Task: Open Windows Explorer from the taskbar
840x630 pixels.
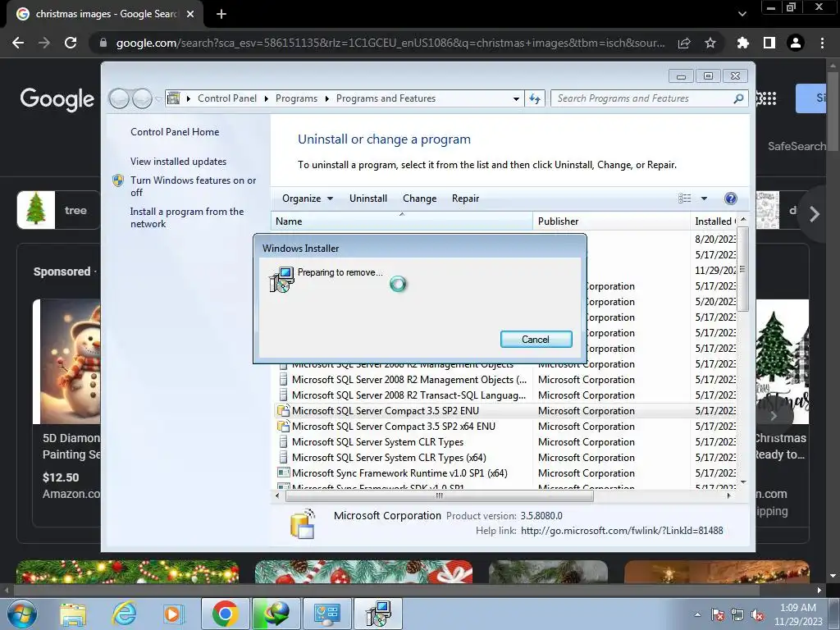Action: (x=73, y=614)
